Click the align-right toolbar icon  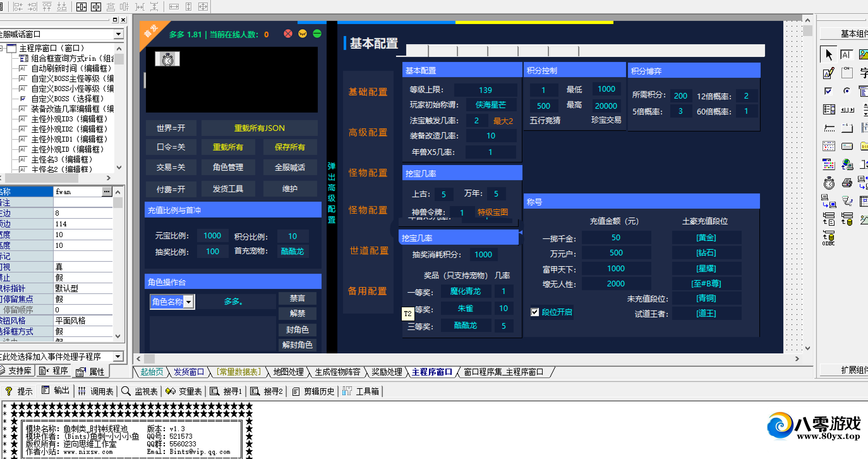pyautogui.click(x=32, y=6)
